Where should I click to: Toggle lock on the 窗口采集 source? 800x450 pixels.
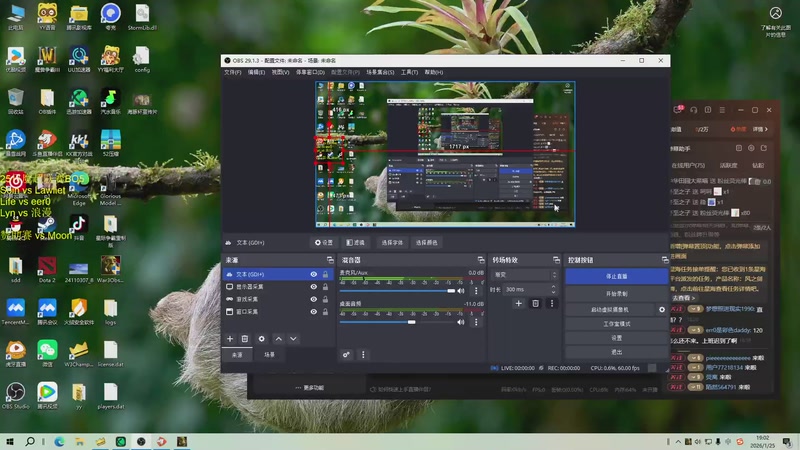pyautogui.click(x=326, y=312)
